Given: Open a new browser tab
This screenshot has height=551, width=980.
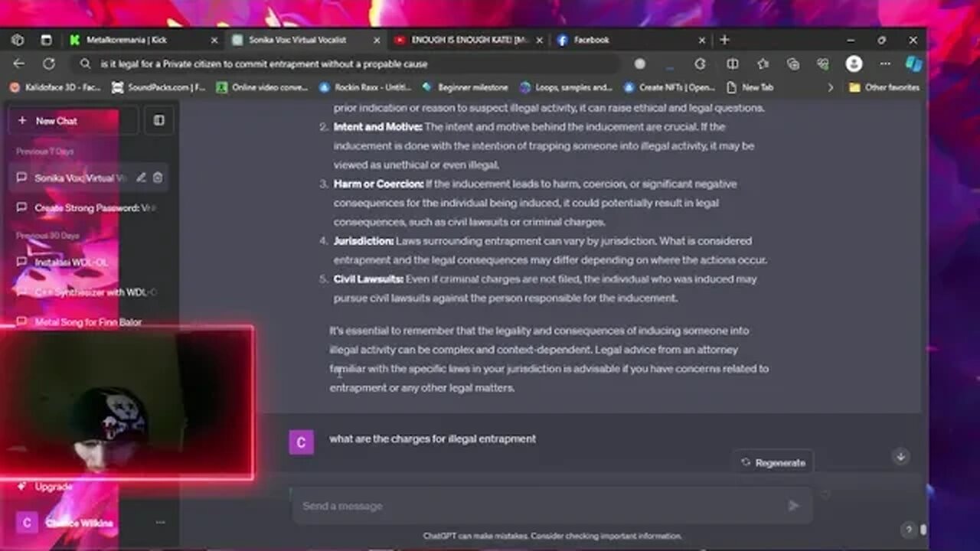Looking at the screenshot, I should tap(724, 40).
